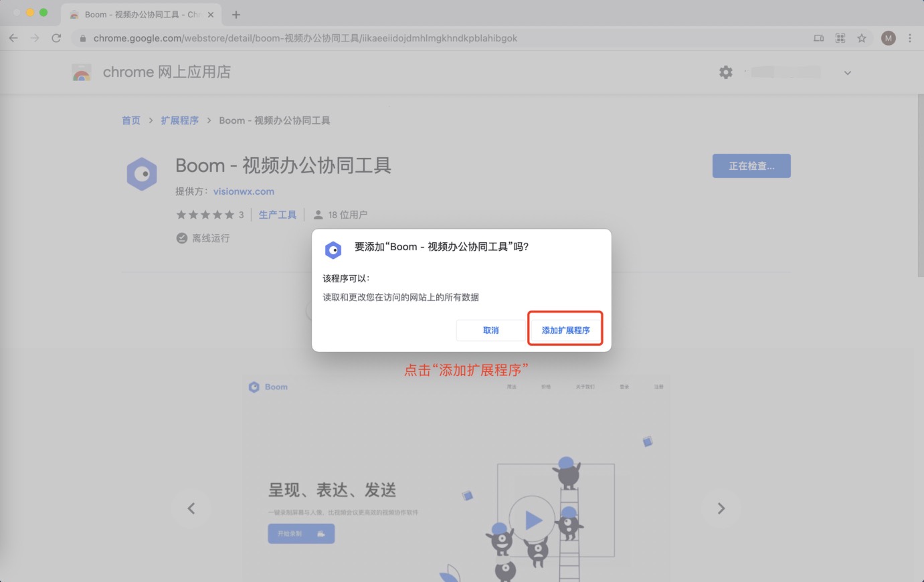The width and height of the screenshot is (924, 582).
Task: Click the "离线运行" offline badge
Action: pos(203,238)
